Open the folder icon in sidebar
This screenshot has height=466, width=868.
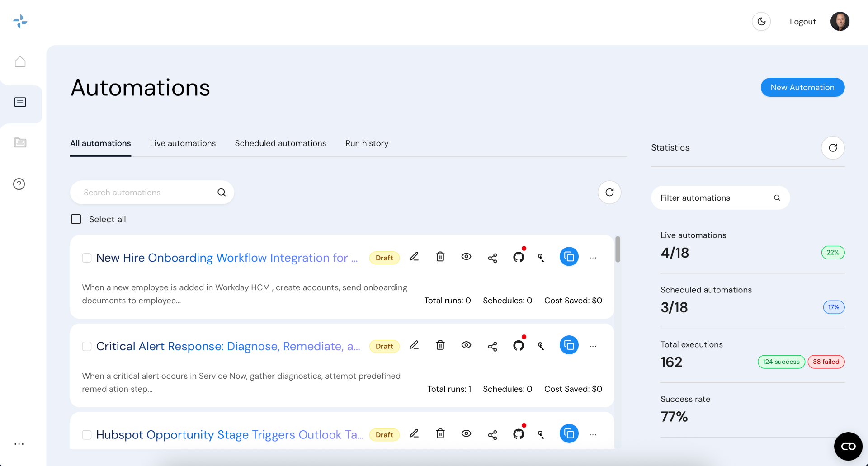point(20,142)
